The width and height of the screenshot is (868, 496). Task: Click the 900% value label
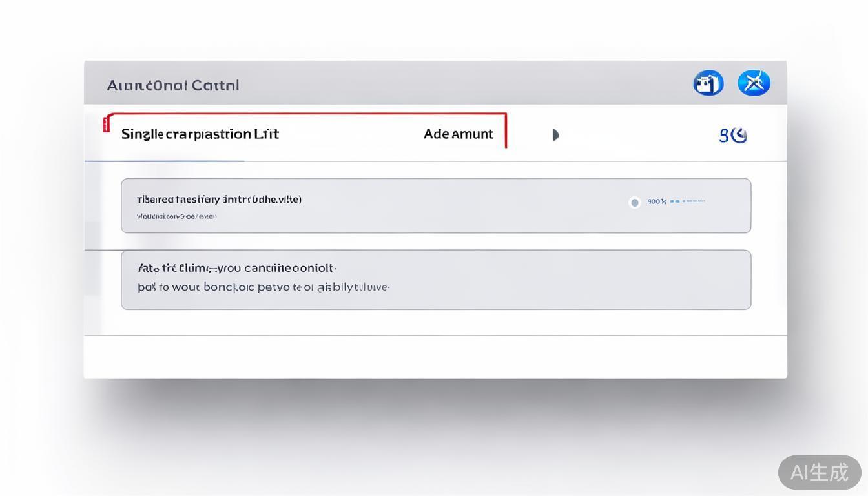click(x=657, y=201)
